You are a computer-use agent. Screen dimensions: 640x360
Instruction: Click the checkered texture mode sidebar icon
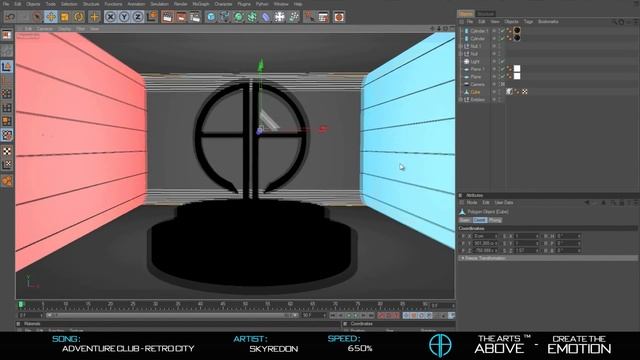coord(7,151)
